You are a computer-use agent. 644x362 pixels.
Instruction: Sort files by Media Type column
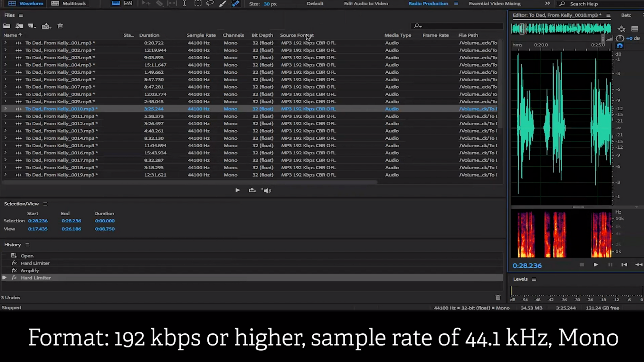[398, 35]
